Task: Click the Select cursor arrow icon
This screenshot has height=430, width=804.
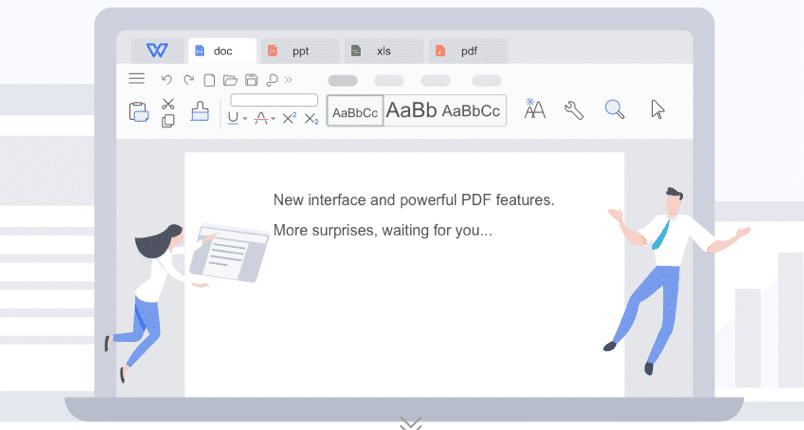Action: [x=657, y=109]
